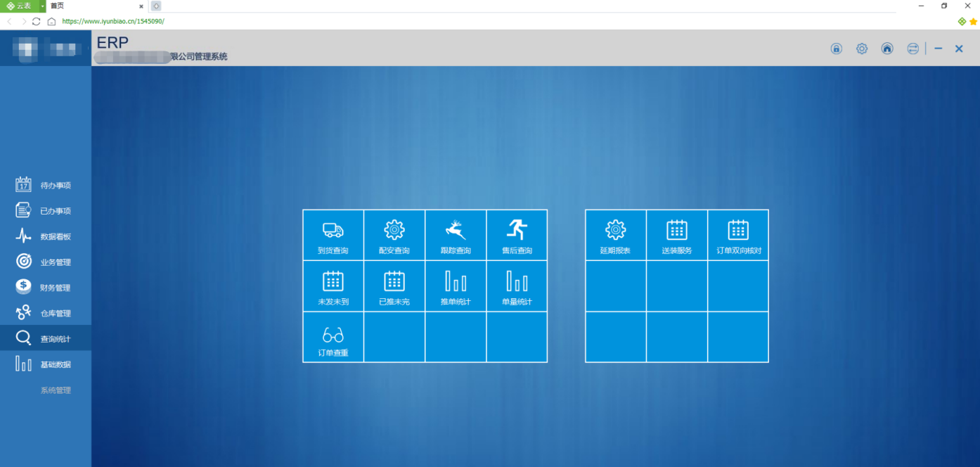This screenshot has height=467, width=980.
Task: Select 基础数据 in the sidebar
Action: 46,364
